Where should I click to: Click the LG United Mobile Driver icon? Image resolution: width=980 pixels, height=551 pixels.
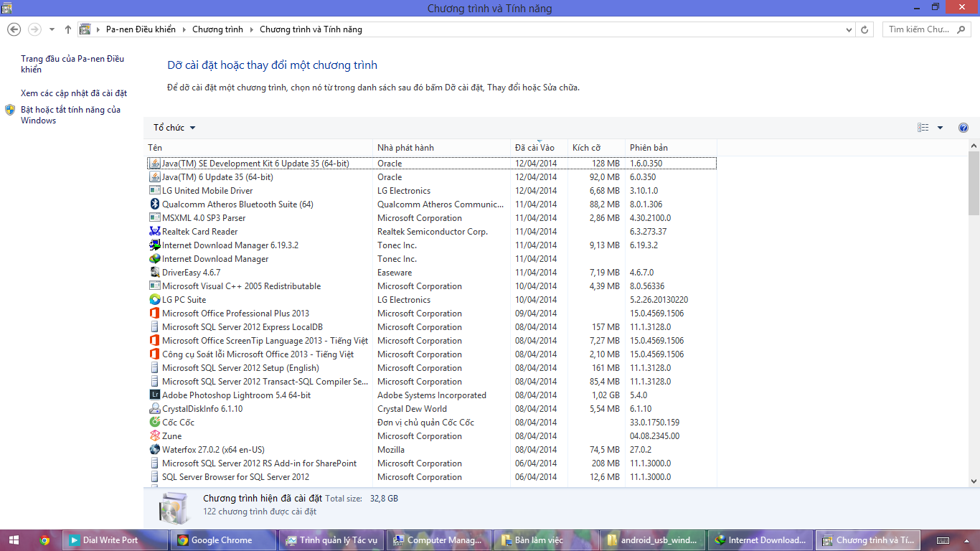tap(154, 191)
